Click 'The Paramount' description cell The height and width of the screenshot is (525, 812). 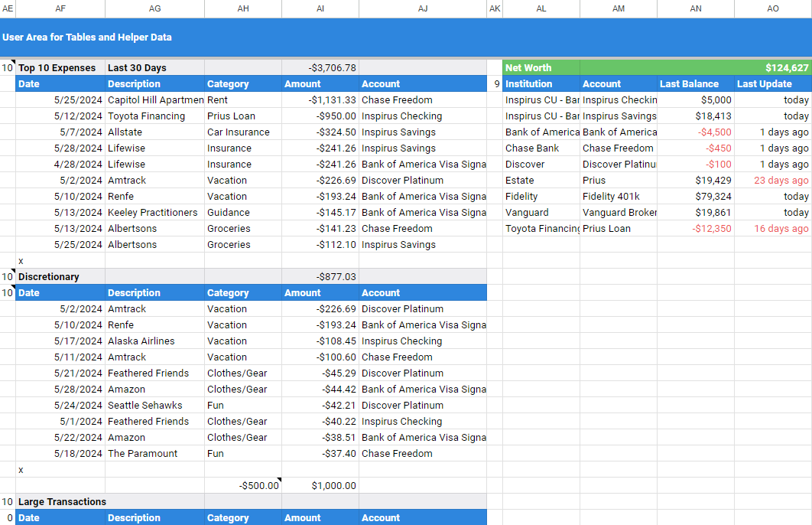pyautogui.click(x=155, y=454)
